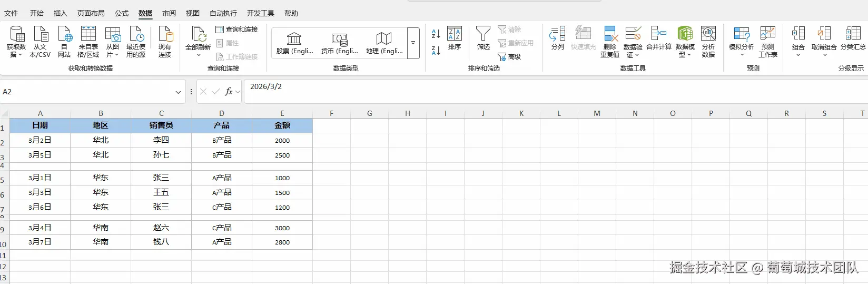The width and height of the screenshot is (868, 284).
Task: Select cell containing 王五
Action: pos(161,192)
